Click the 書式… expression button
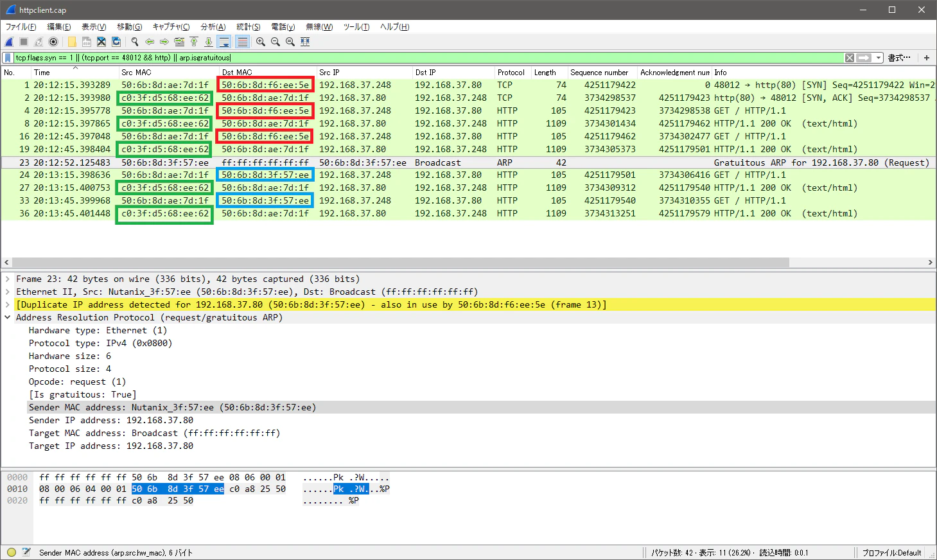 899,58
